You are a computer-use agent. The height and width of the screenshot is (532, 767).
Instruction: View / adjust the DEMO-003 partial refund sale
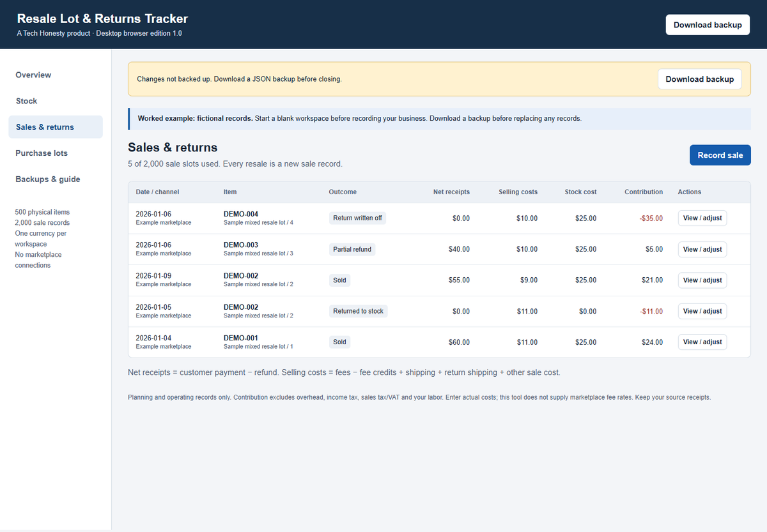point(702,249)
